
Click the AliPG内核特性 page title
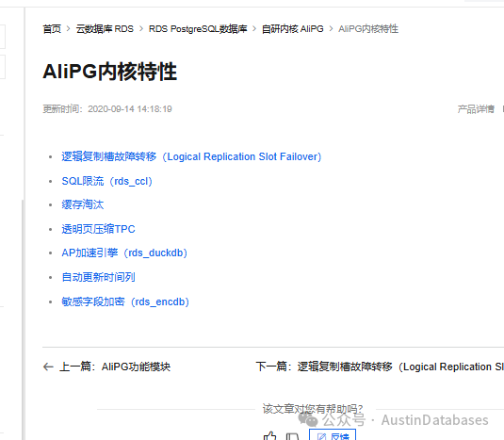pyautogui.click(x=110, y=72)
